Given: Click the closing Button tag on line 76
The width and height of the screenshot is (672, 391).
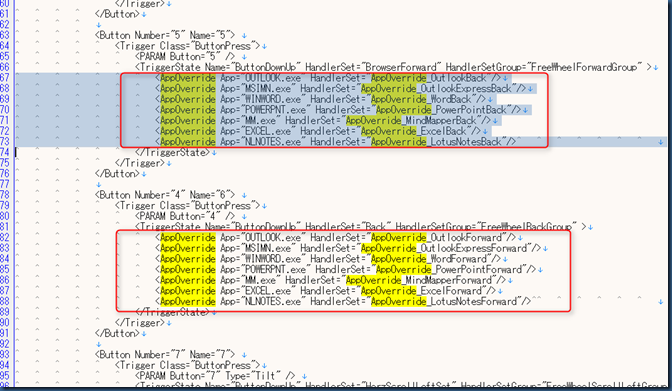Looking at the screenshot, I should tap(117, 174).
